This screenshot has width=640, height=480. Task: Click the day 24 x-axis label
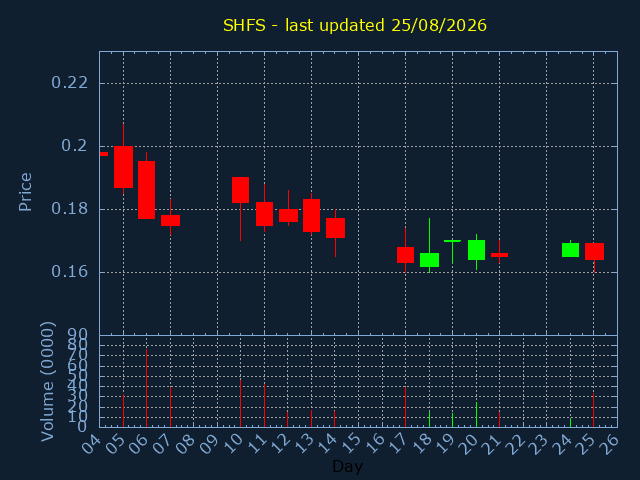click(562, 444)
